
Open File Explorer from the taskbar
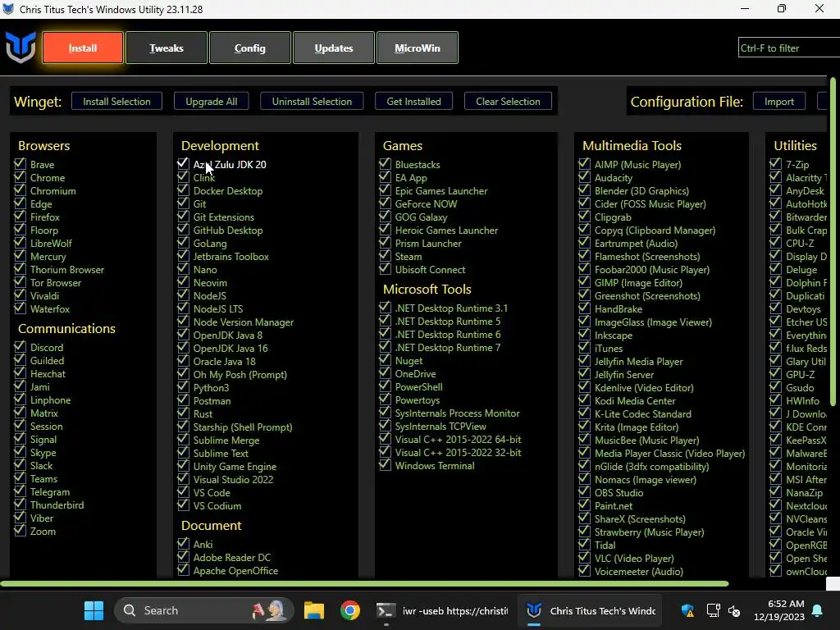click(314, 610)
